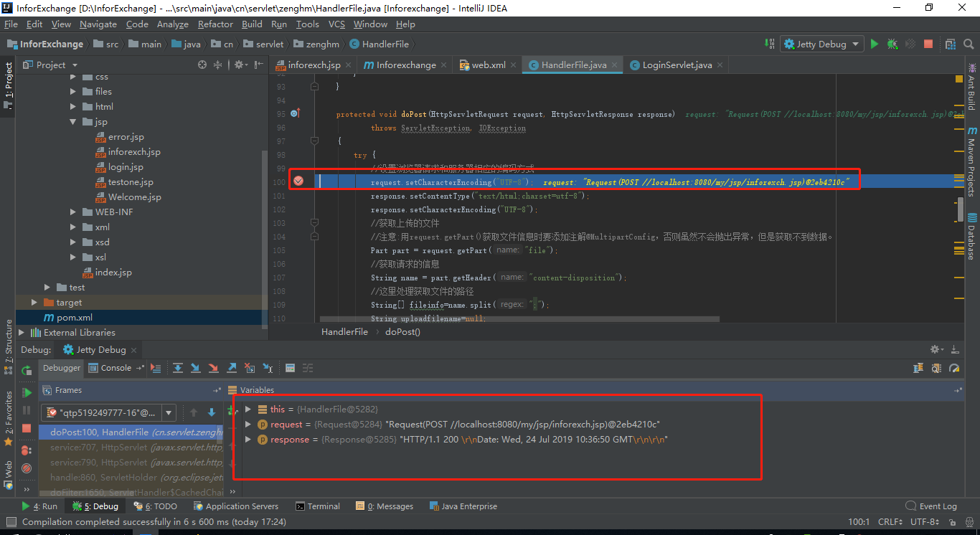Open the Search Everywhere magnifier icon
Screen dimensions: 980x535
969,44
